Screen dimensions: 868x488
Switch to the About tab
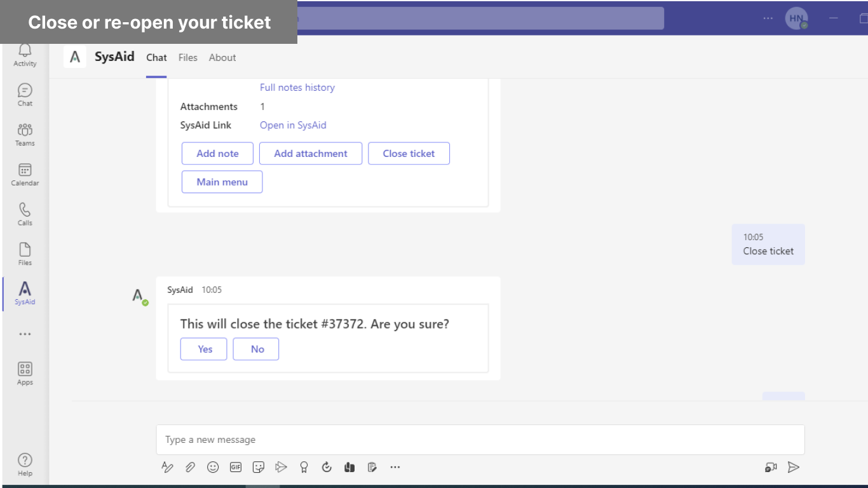pos(222,58)
